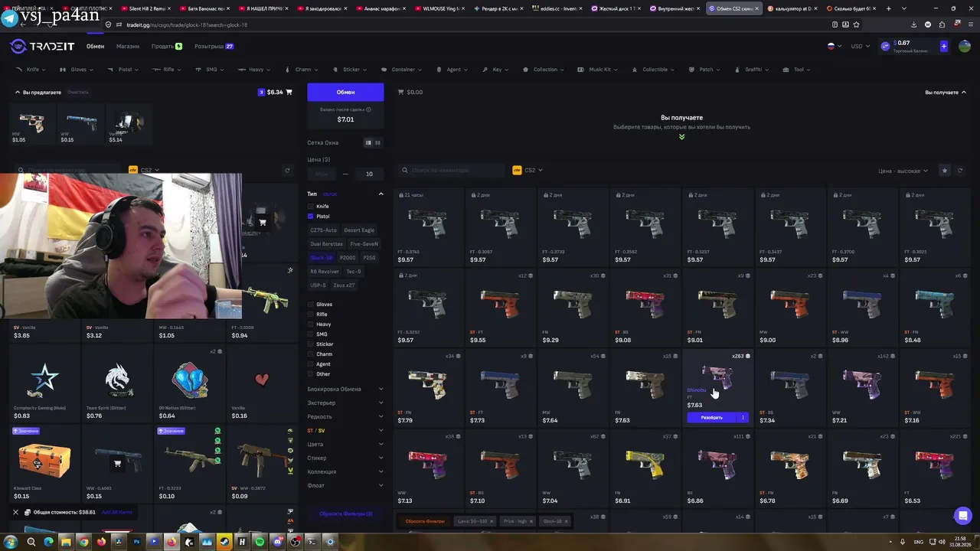Open the Продать tab

[166, 46]
